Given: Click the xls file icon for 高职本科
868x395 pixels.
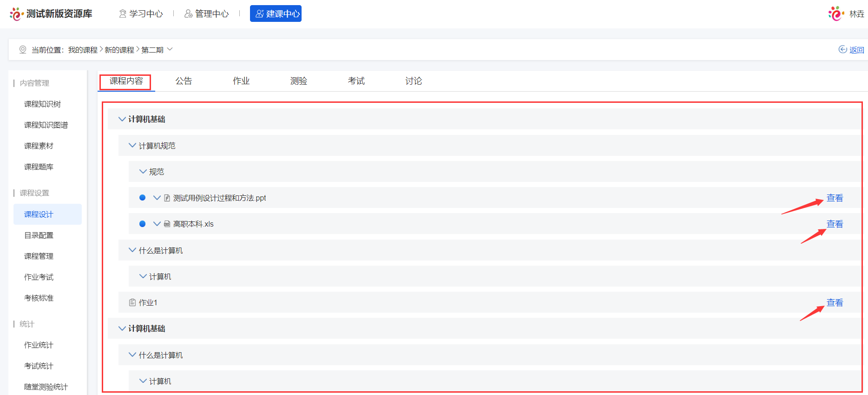Looking at the screenshot, I should (x=167, y=224).
